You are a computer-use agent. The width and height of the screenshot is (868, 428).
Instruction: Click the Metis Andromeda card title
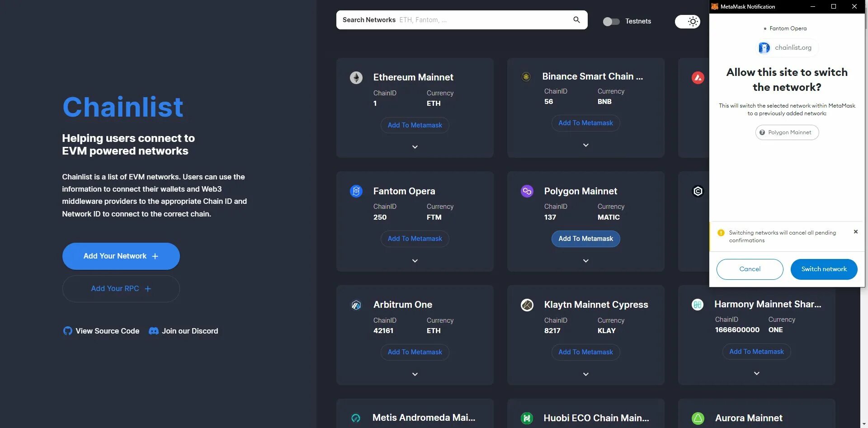coord(424,418)
